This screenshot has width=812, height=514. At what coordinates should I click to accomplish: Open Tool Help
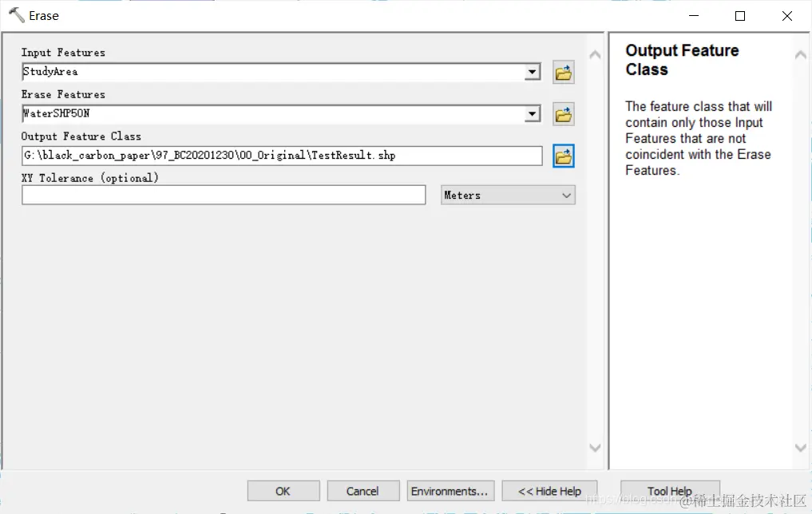click(x=670, y=491)
